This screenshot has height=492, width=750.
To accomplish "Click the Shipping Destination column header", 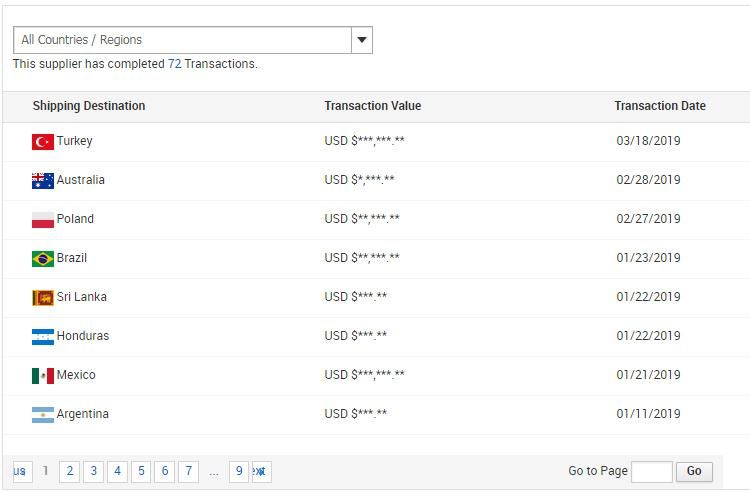I will coord(89,106).
